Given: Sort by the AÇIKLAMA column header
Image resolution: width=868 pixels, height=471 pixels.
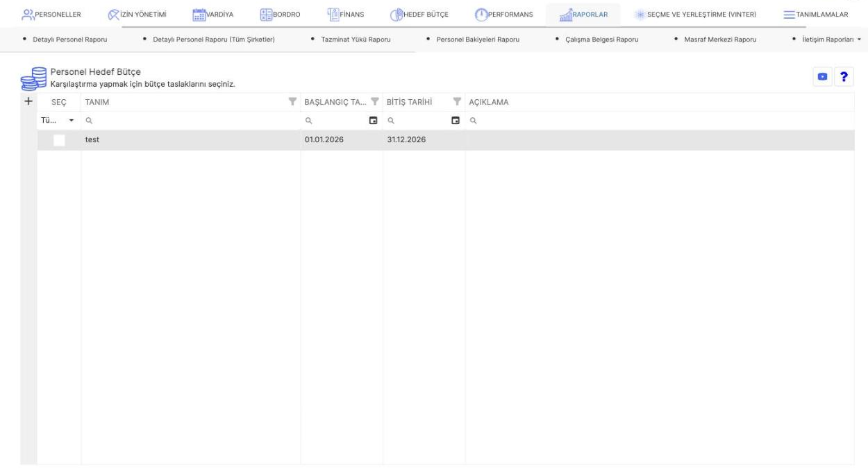Looking at the screenshot, I should (x=489, y=102).
